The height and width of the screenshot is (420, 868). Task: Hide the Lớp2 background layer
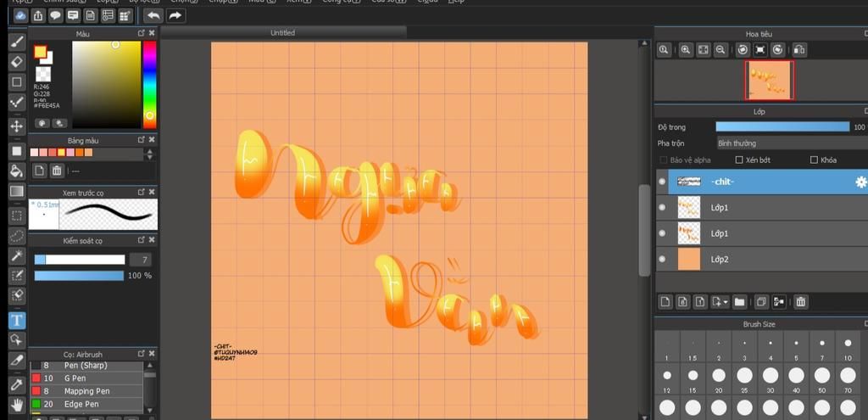tap(662, 259)
